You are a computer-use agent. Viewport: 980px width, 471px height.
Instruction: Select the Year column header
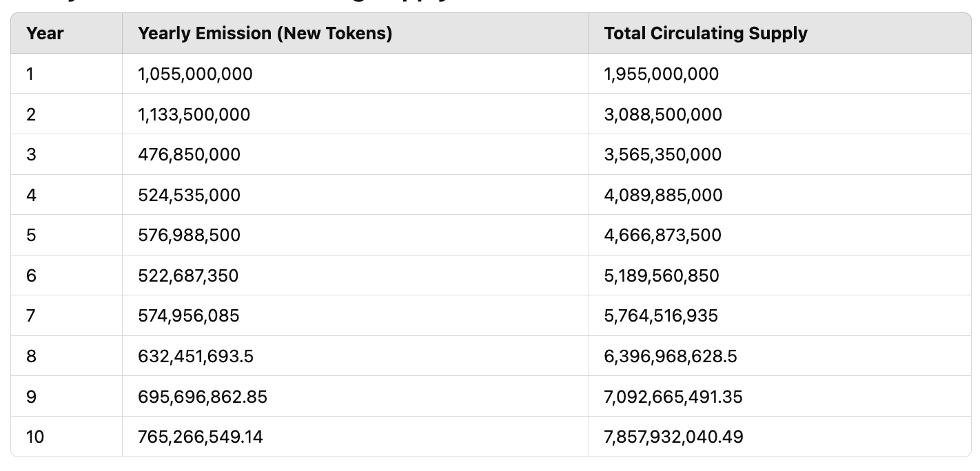click(x=45, y=33)
